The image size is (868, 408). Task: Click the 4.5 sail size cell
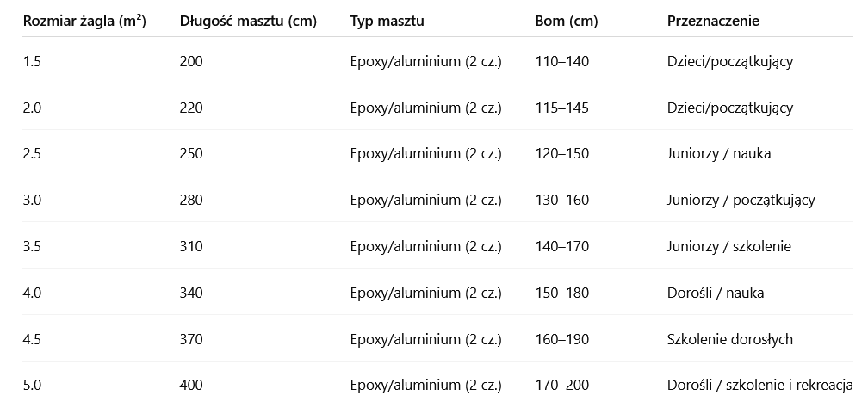coord(33,338)
